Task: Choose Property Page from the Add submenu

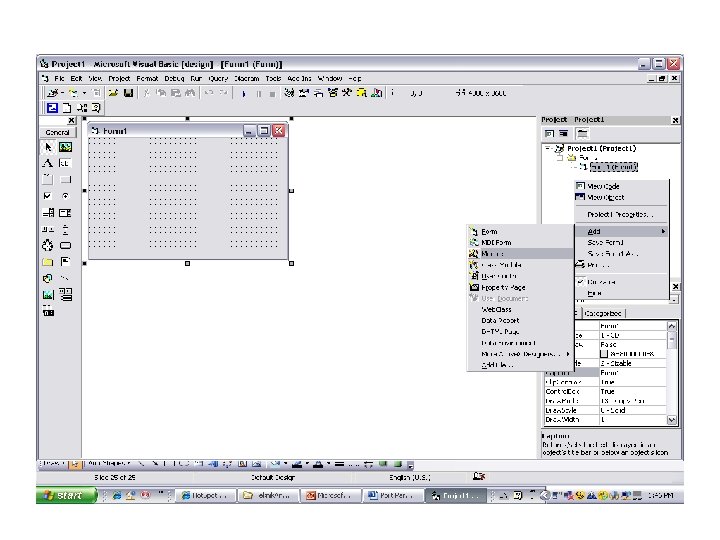Action: pos(519,287)
